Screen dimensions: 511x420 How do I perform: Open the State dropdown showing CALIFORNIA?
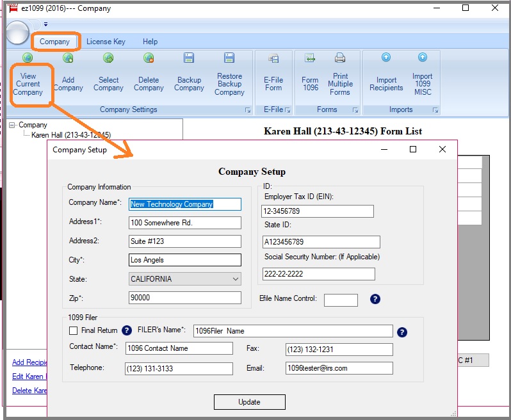[x=235, y=279]
